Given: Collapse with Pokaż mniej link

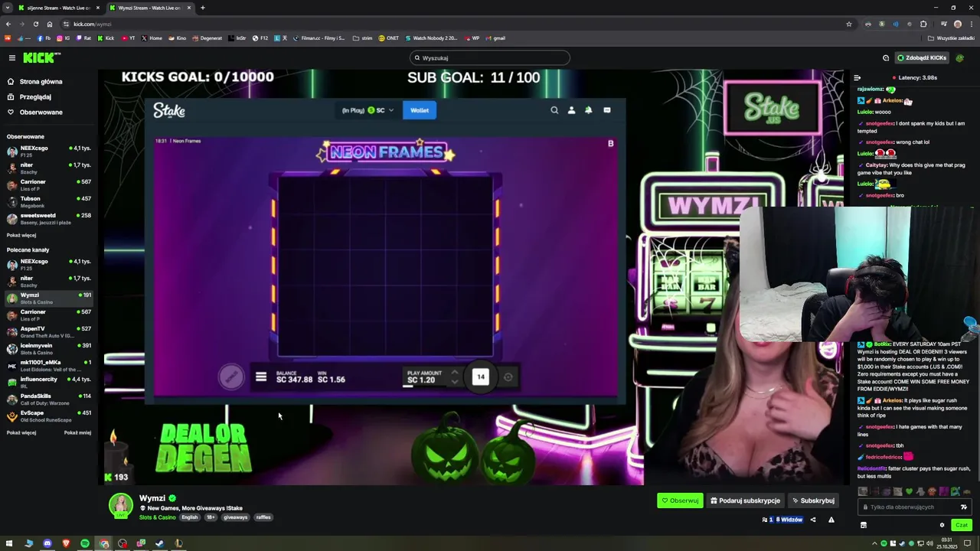Looking at the screenshot, I should [77, 433].
